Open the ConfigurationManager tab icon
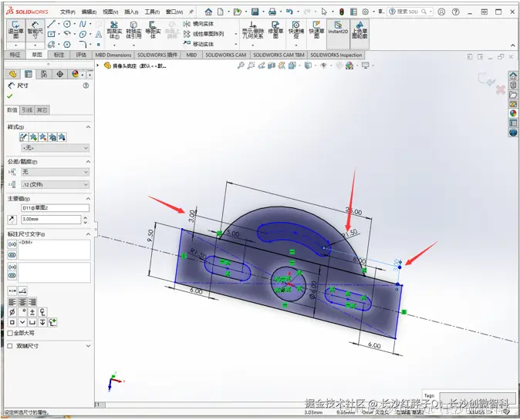The width and height of the screenshot is (520, 420). point(44,74)
